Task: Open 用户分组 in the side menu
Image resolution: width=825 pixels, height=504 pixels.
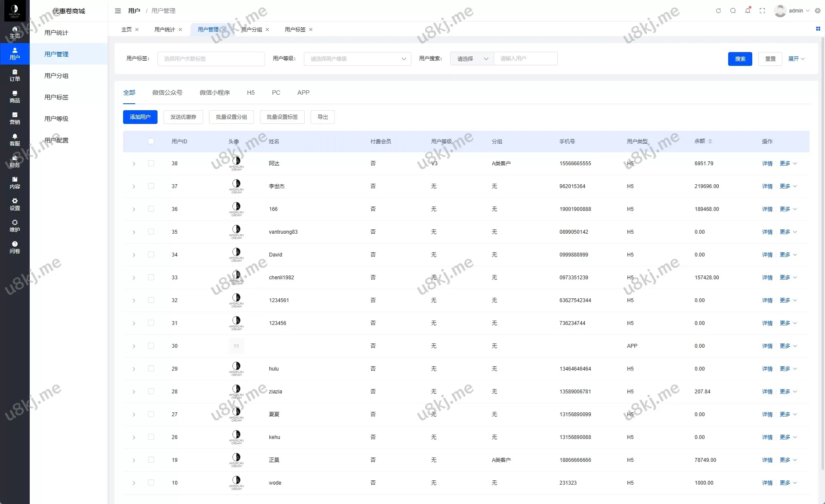Action: click(x=56, y=76)
